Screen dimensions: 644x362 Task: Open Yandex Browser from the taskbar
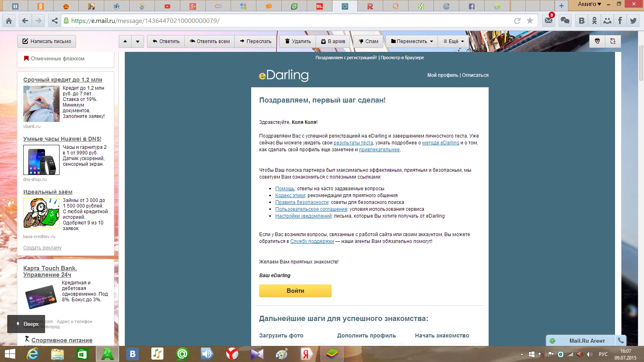click(232, 354)
